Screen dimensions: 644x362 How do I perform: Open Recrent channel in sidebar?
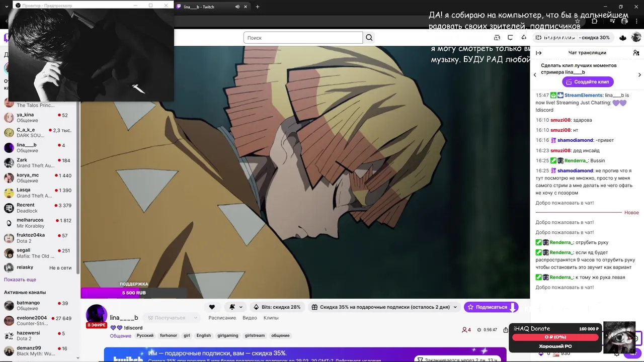click(39, 208)
